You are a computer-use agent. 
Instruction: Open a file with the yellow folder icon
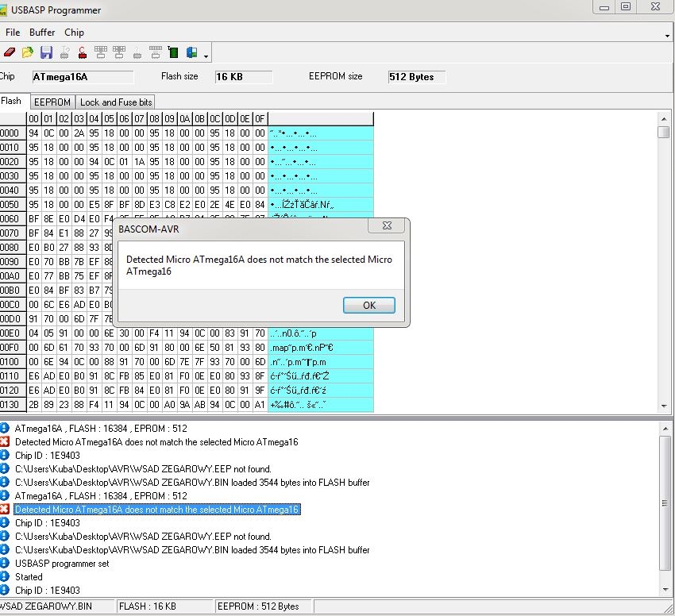pos(28,52)
